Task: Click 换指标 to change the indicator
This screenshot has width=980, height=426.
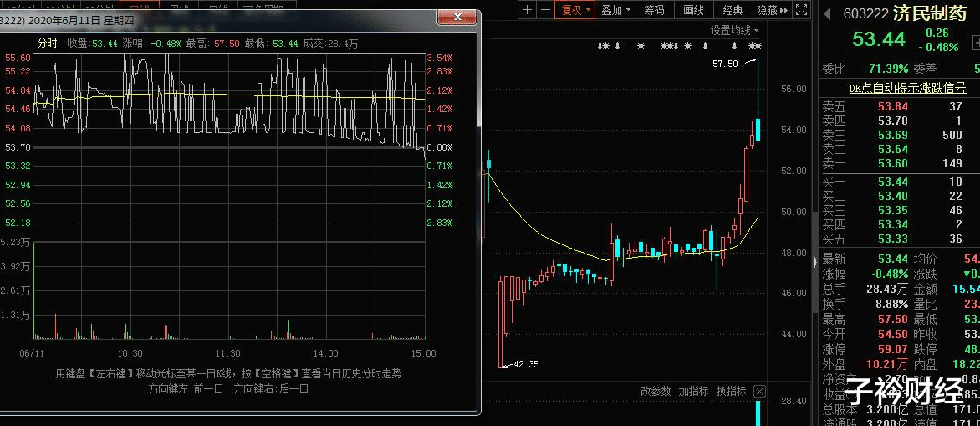Action: click(732, 392)
